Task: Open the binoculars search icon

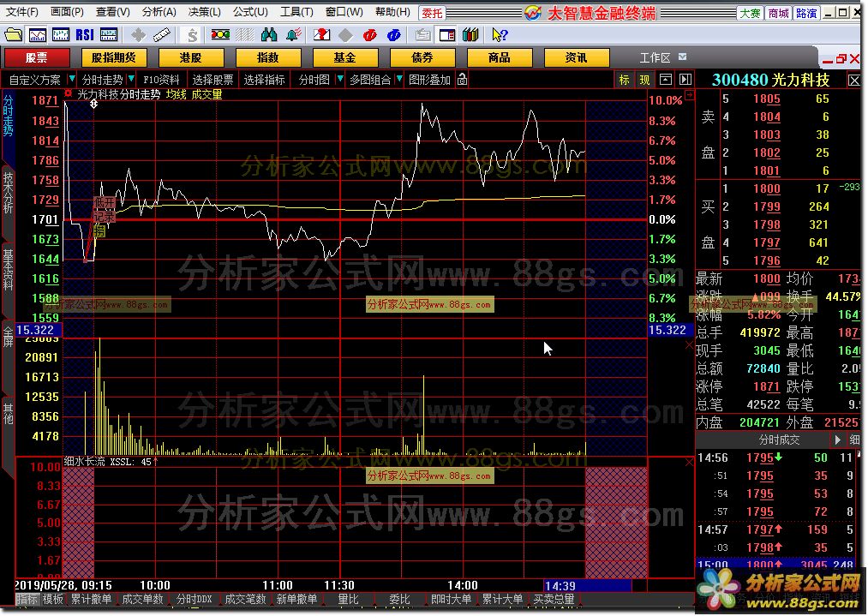Action: click(269, 35)
